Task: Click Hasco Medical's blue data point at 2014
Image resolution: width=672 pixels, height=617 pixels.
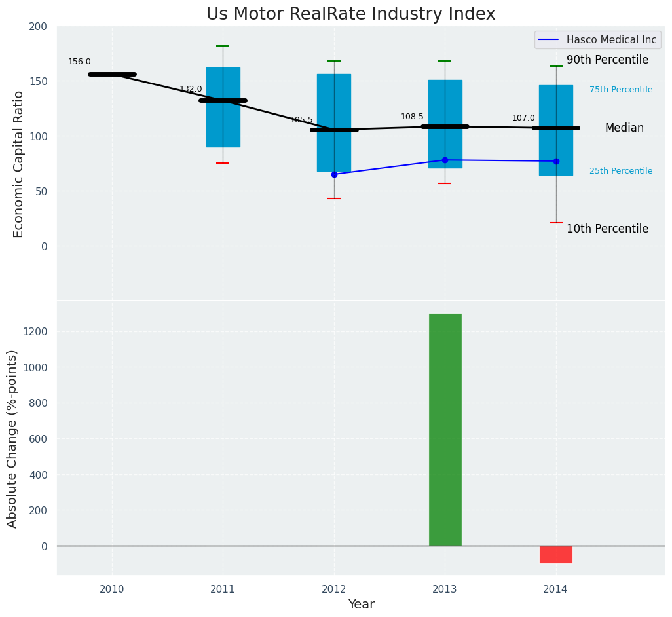Action: pos(556,161)
